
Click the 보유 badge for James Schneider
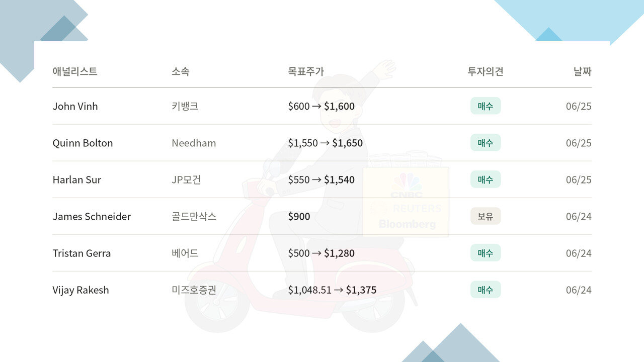(486, 216)
